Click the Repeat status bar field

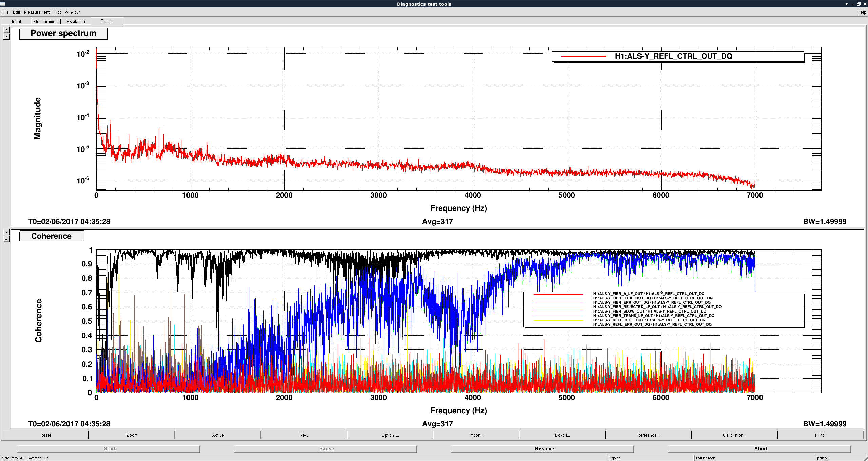tap(650, 458)
